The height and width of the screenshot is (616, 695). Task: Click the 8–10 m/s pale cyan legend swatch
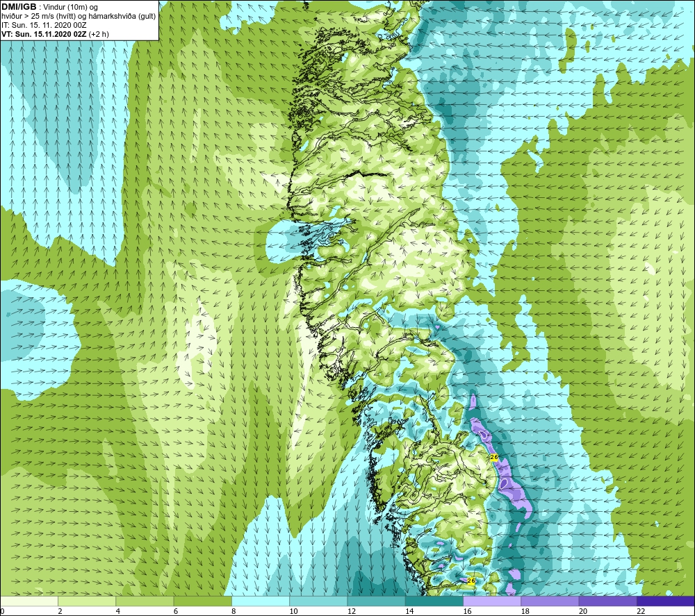click(261, 601)
